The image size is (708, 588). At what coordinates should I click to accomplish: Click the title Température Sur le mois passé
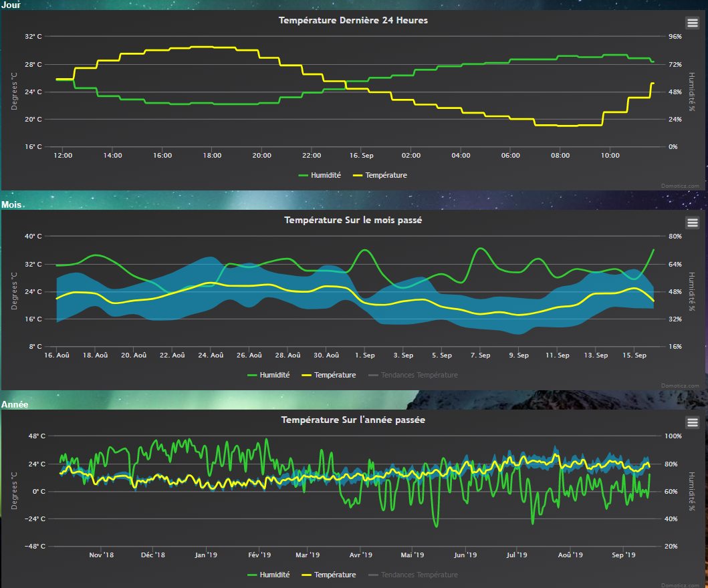point(353,220)
